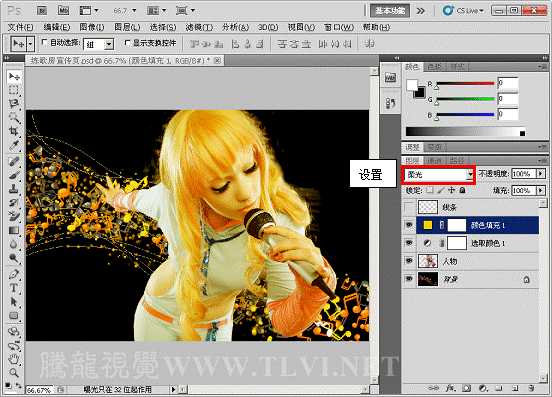
Task: Open the History panel icon in dock
Action: [x=390, y=103]
